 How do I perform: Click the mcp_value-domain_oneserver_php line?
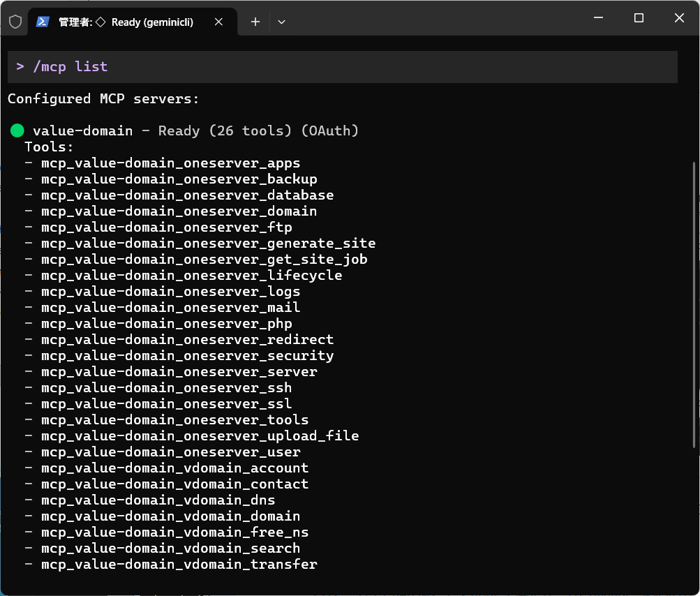click(x=167, y=324)
